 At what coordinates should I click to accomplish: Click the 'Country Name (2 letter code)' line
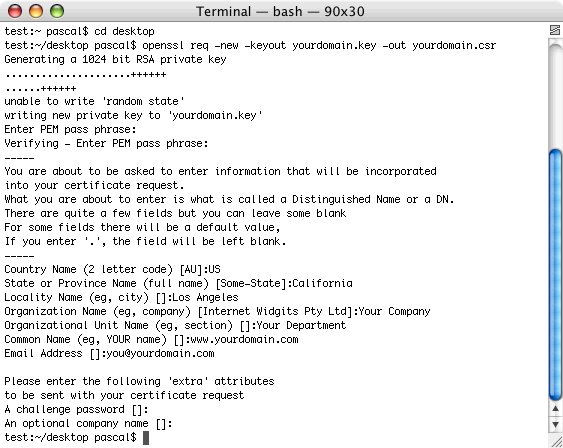[x=112, y=270]
